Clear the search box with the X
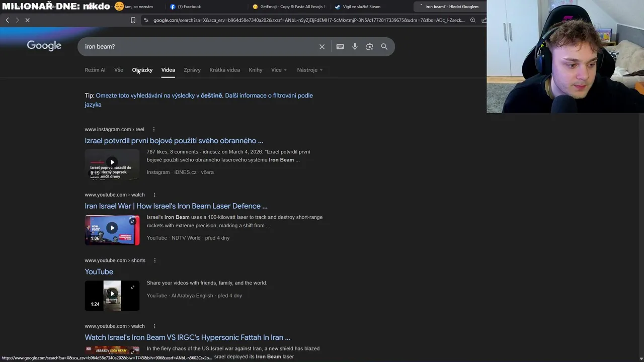Screen dimensions: 644x362 pyautogui.click(x=322, y=47)
